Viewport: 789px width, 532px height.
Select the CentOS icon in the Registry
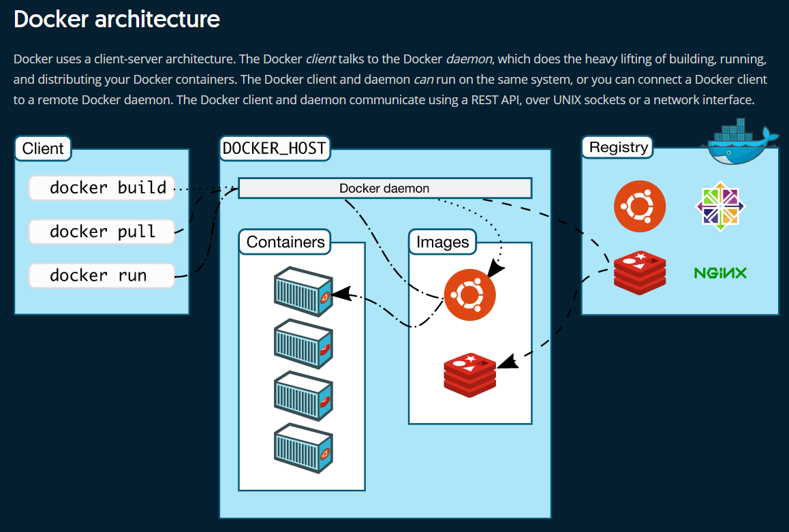[720, 206]
